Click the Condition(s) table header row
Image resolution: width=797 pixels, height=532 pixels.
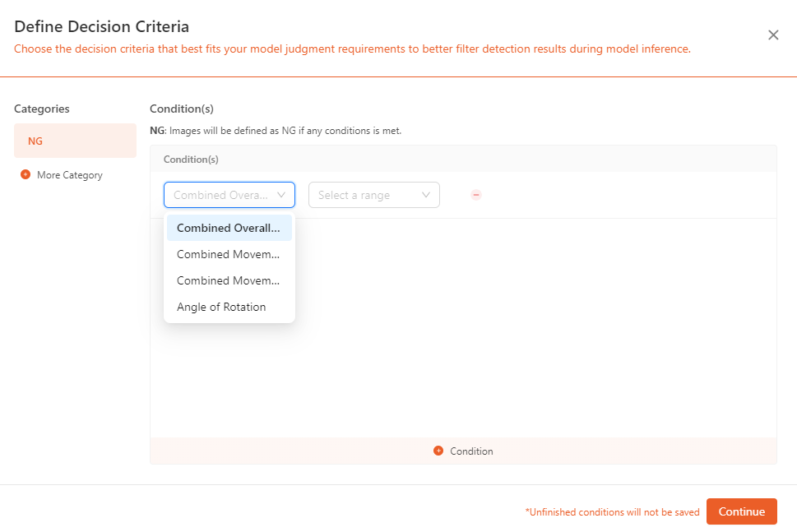[x=463, y=159]
